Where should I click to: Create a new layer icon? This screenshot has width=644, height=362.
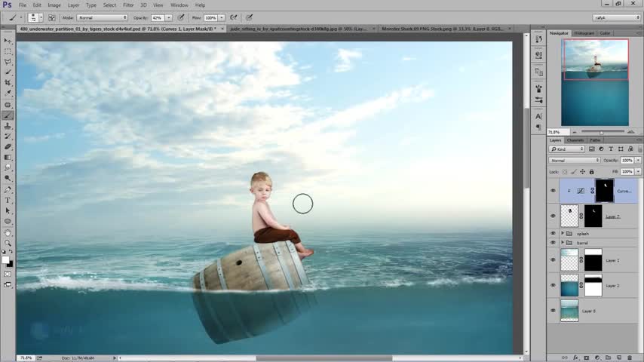[x=619, y=358]
